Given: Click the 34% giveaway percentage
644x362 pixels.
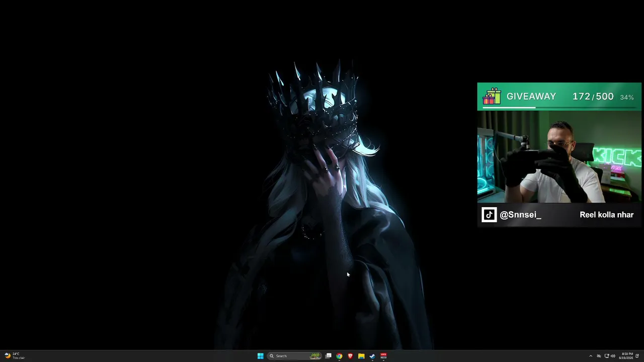Looking at the screenshot, I should (627, 97).
